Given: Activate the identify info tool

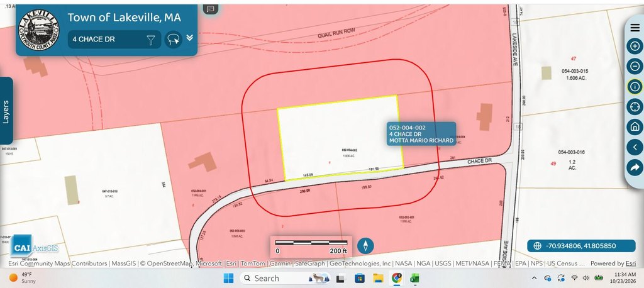Looking at the screenshot, I should coord(635,86).
